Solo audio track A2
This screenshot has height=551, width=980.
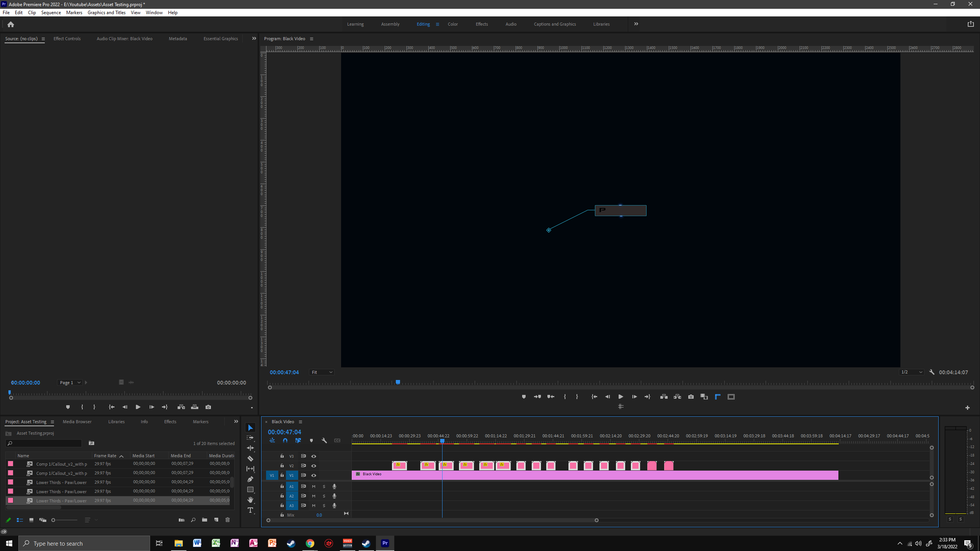click(x=324, y=496)
